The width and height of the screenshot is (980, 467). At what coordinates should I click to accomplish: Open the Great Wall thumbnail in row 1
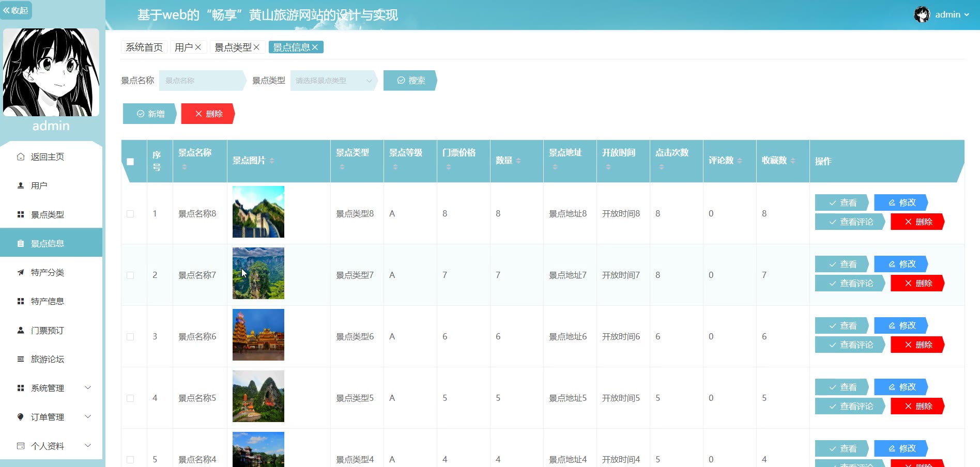(x=258, y=212)
